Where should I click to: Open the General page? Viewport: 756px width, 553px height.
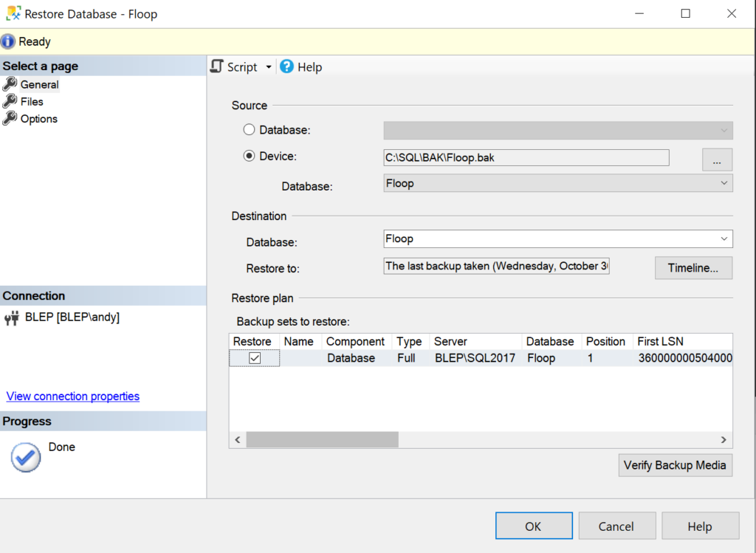39,84
